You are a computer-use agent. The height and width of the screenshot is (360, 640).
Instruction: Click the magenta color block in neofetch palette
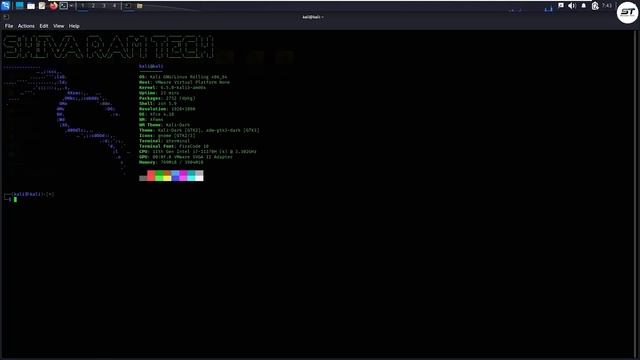pos(183,176)
